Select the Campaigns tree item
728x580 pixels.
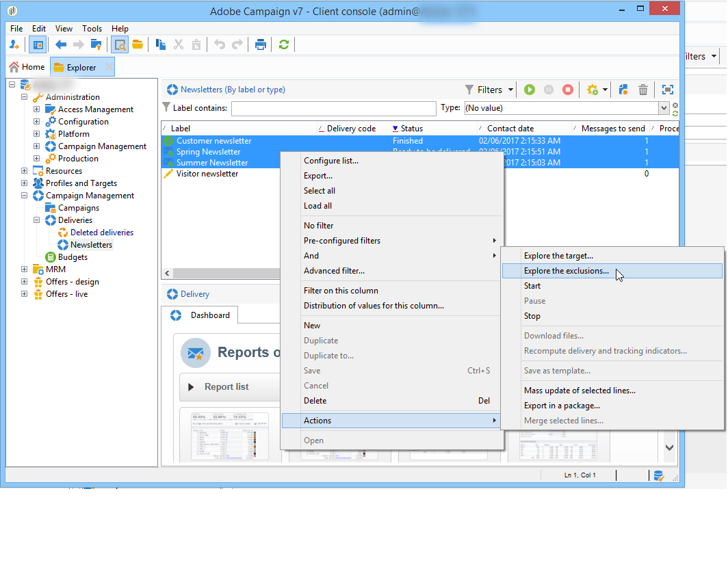(x=79, y=208)
